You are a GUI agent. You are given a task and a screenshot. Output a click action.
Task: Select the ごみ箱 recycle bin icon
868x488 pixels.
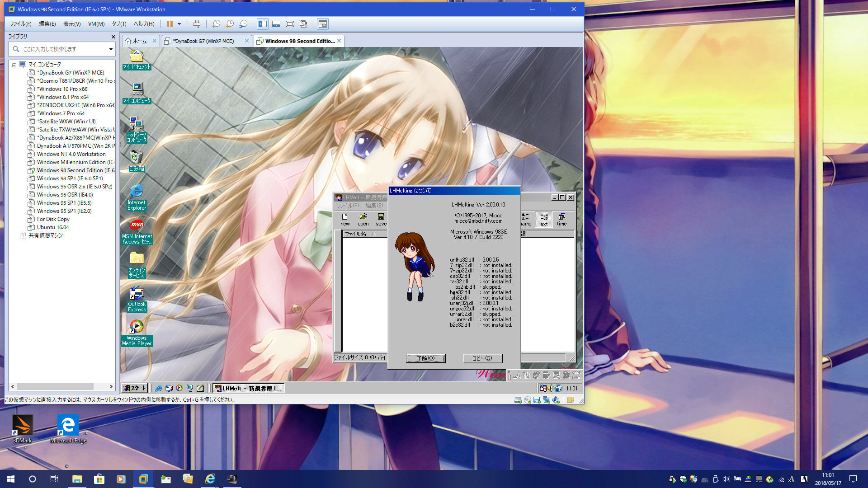tap(137, 161)
